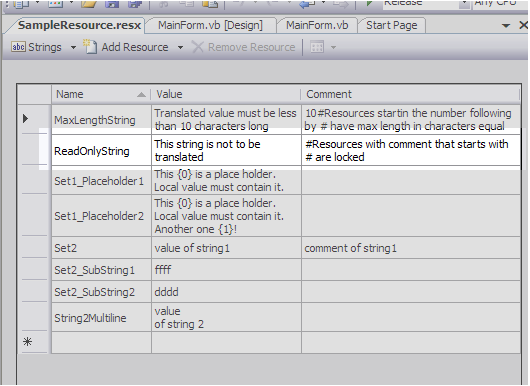Viewport: 530px width, 386px height.
Task: Click the Save All icon
Action: (x=135, y=3)
